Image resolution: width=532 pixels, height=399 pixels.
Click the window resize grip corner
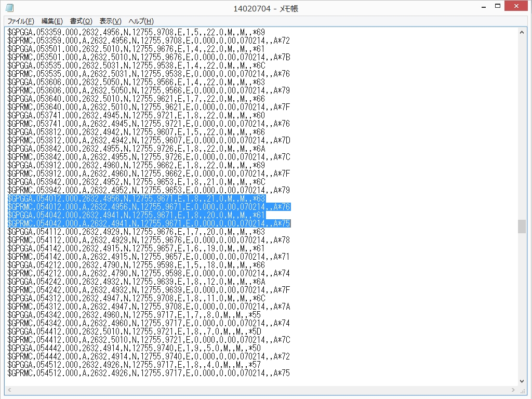point(523,390)
